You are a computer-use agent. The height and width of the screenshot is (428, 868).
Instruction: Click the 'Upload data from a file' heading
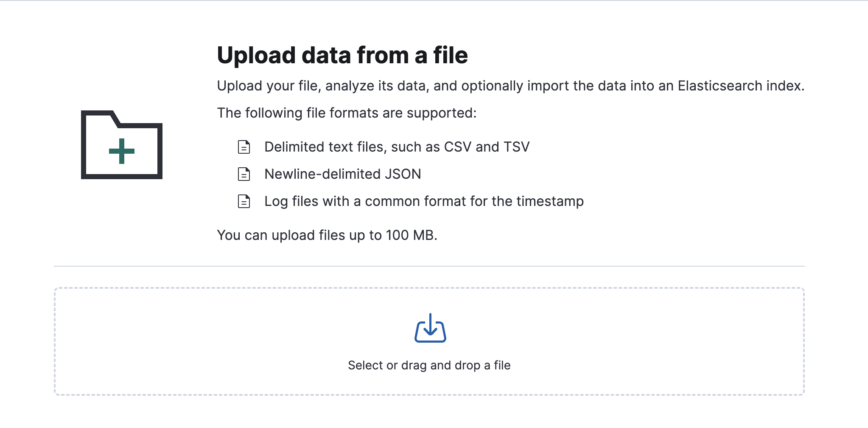click(x=342, y=55)
